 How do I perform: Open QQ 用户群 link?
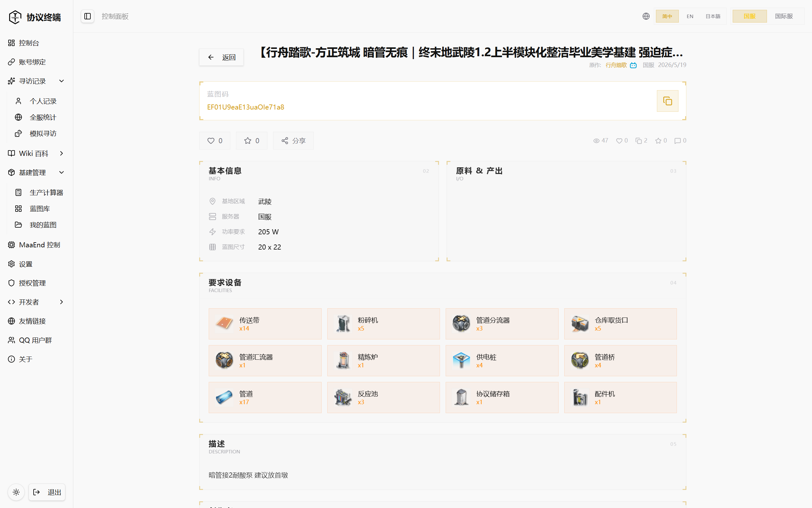tap(36, 340)
